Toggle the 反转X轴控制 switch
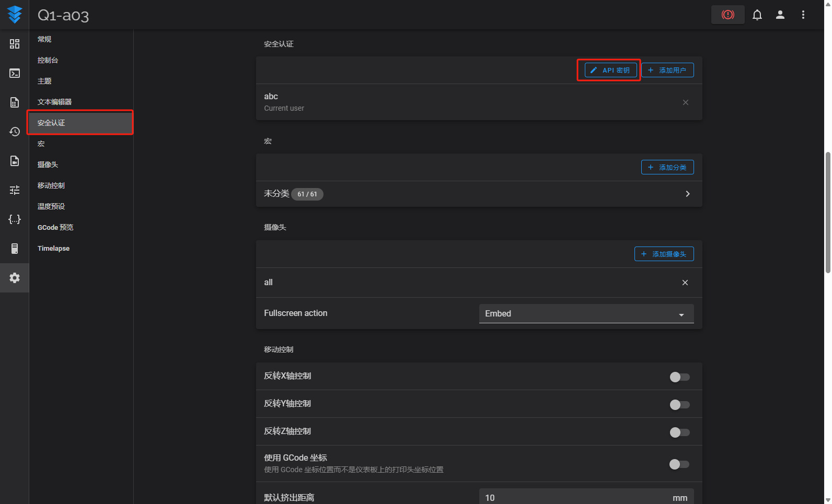 click(x=679, y=377)
